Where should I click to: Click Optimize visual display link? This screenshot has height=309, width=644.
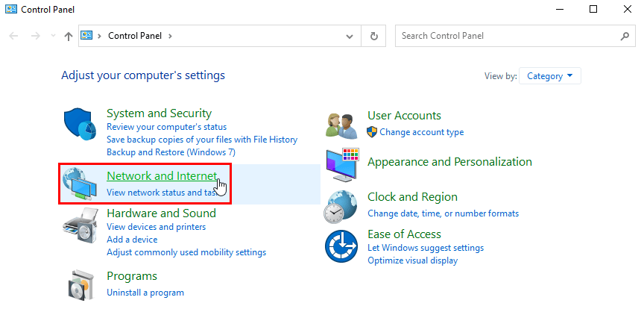[x=412, y=260]
